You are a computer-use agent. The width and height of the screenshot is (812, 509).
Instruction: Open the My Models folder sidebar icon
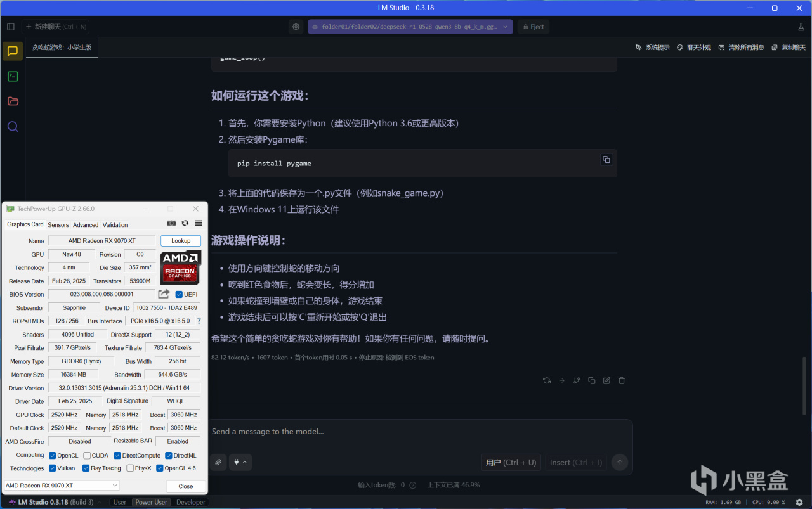click(x=13, y=101)
